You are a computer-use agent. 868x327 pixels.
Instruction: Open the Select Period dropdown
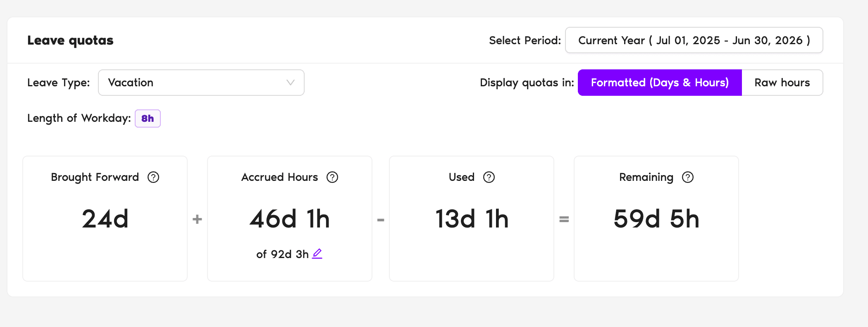694,40
